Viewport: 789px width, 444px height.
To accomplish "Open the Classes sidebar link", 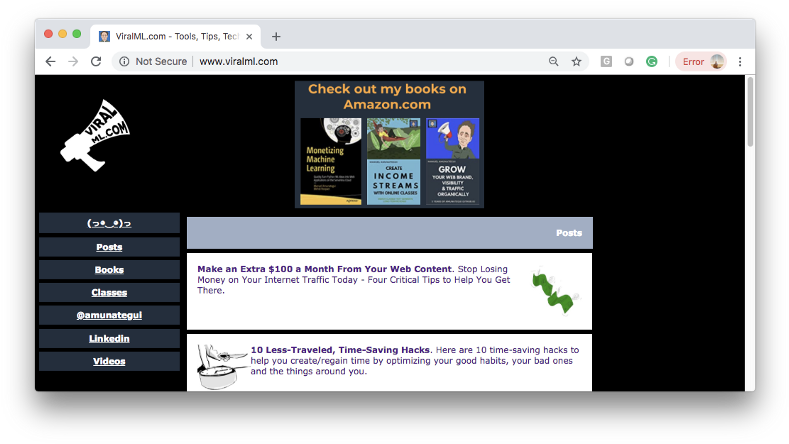I will coord(109,292).
